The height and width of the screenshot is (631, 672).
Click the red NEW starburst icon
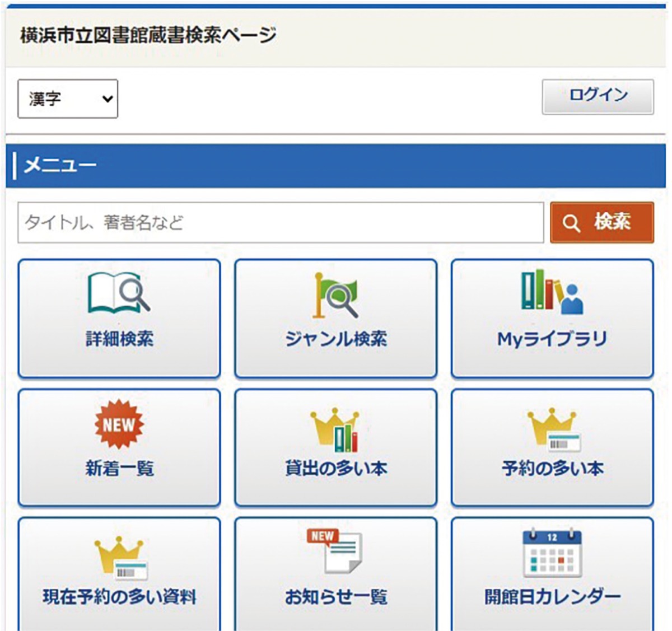(119, 424)
